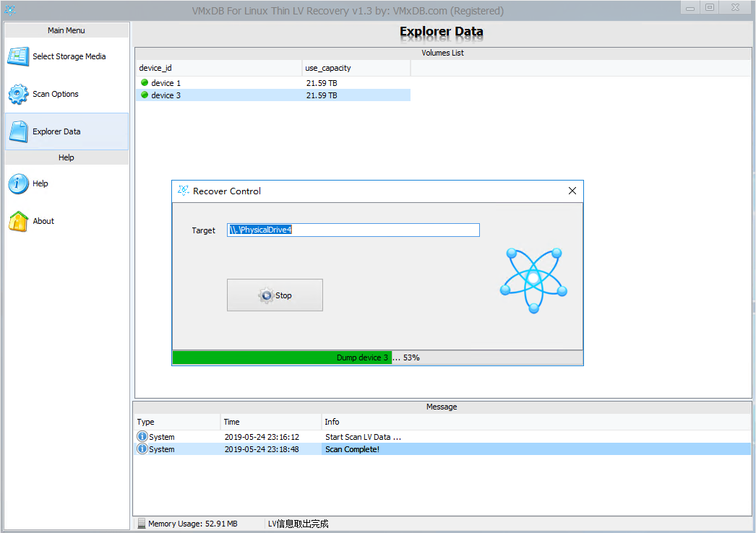The width and height of the screenshot is (756, 533).
Task: Select the device 1 volume row
Action: point(273,83)
